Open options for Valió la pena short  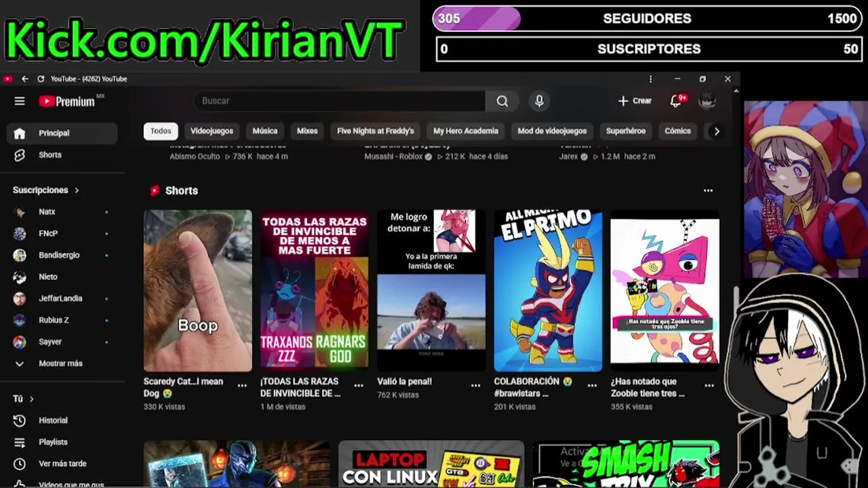[x=475, y=385]
